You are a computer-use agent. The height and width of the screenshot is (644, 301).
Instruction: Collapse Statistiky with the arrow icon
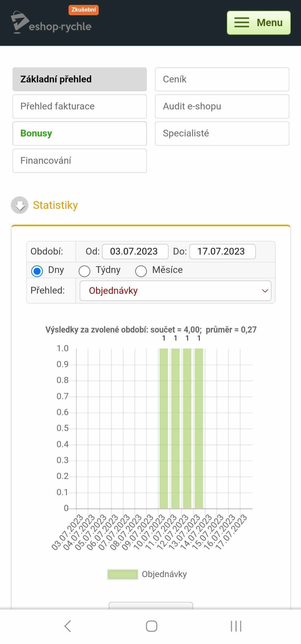[20, 205]
